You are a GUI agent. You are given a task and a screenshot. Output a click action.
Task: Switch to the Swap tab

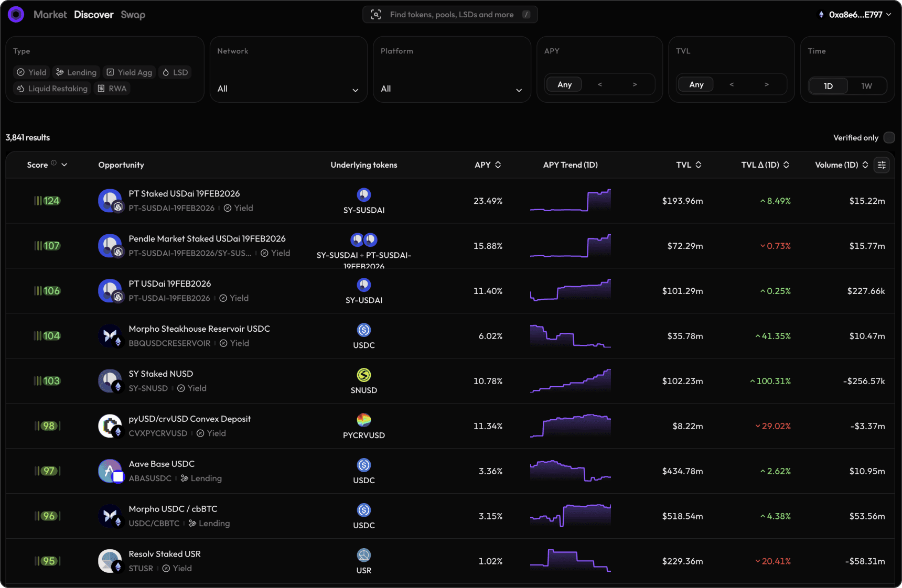(133, 15)
